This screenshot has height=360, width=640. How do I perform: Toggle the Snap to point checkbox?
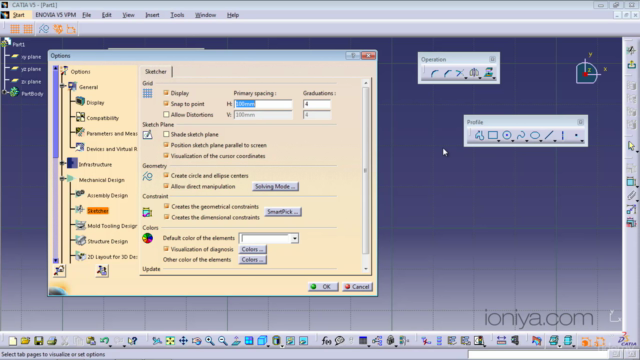point(166,104)
